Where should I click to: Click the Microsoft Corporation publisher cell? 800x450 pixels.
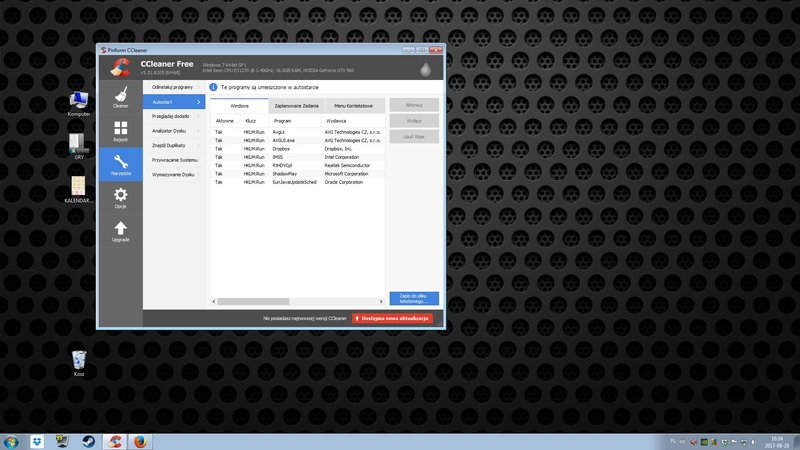(x=346, y=174)
